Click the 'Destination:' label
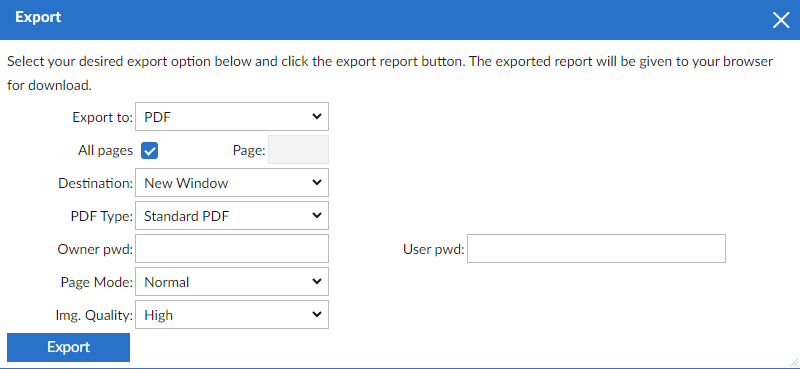 pos(95,183)
